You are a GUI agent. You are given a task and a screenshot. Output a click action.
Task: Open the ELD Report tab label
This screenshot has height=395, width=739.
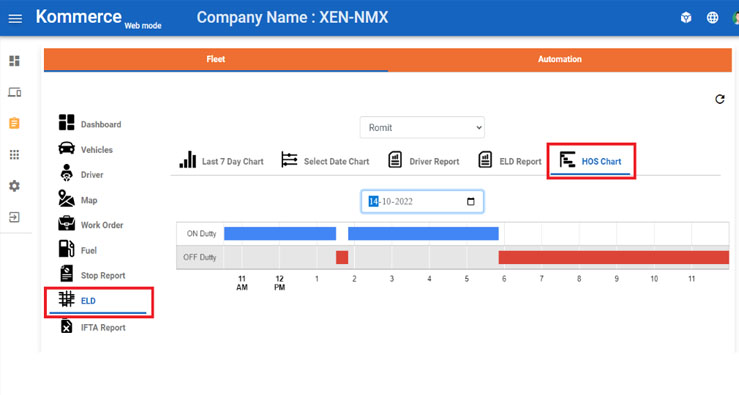(520, 162)
